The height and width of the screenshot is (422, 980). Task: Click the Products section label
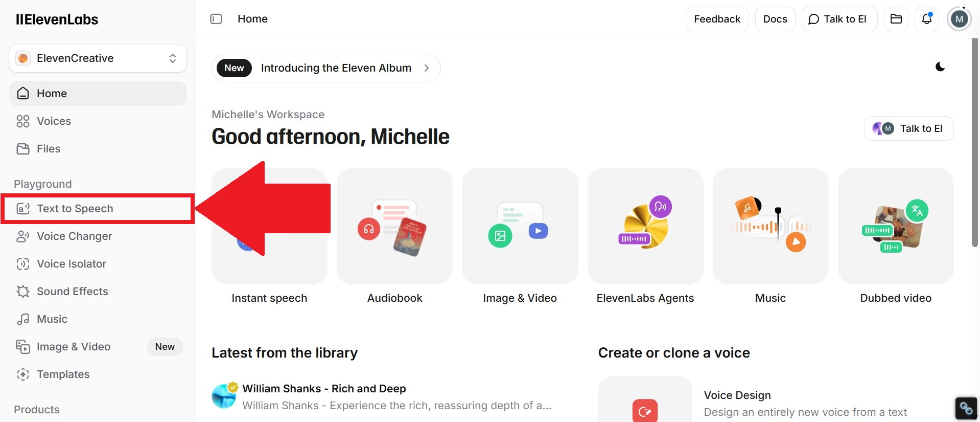coord(37,410)
